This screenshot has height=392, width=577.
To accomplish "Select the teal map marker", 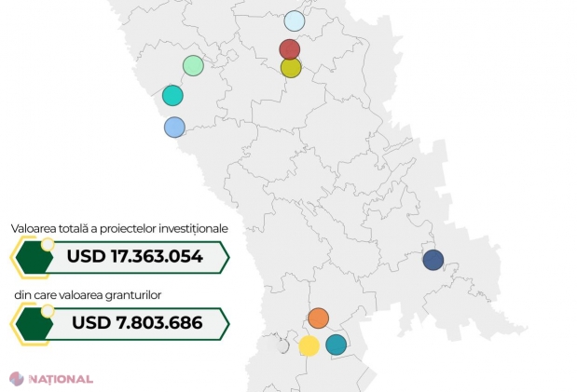I will (336, 345).
